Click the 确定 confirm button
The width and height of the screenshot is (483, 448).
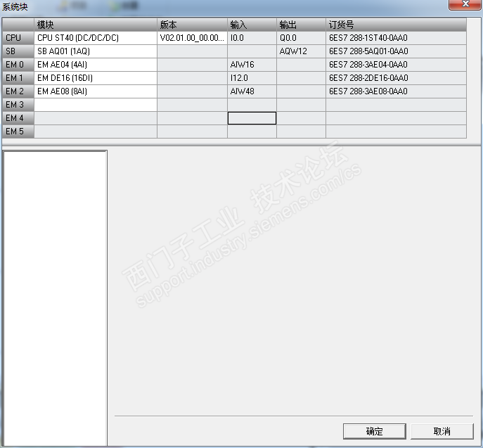pyautogui.click(x=374, y=431)
